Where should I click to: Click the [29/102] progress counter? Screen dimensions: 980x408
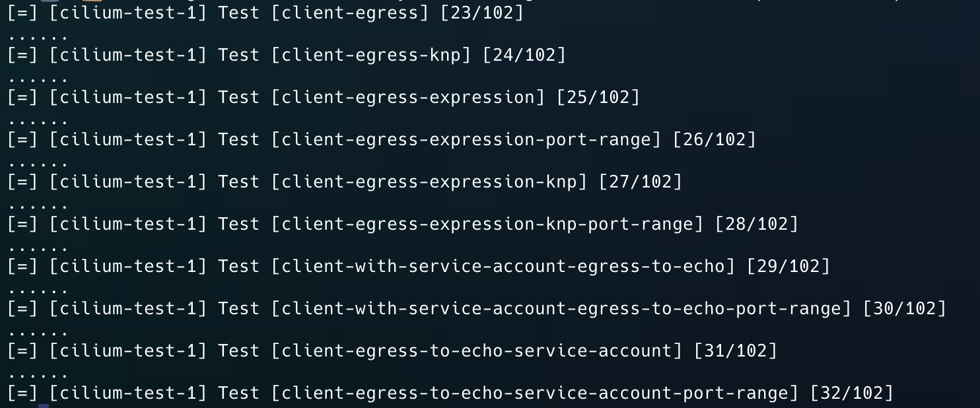pyautogui.click(x=788, y=266)
